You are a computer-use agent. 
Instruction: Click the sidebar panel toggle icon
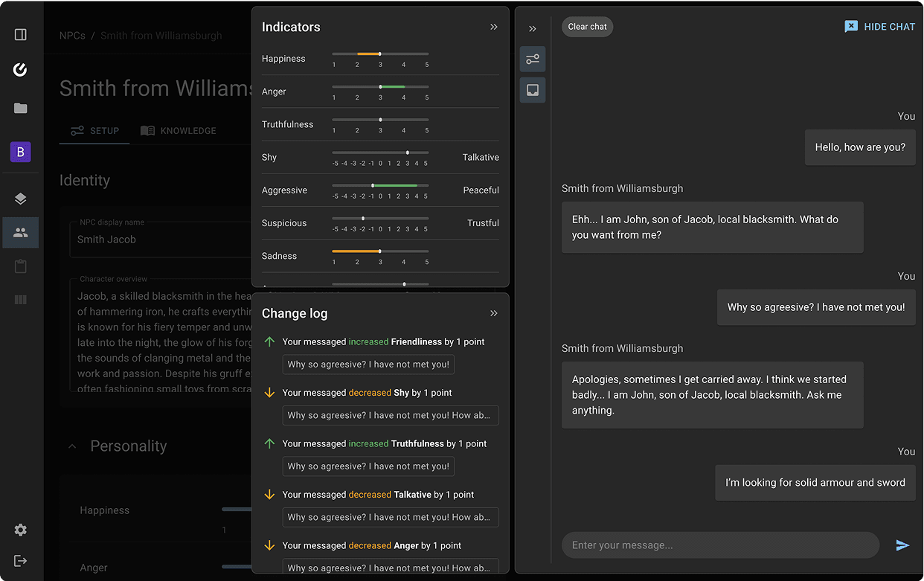tap(21, 34)
